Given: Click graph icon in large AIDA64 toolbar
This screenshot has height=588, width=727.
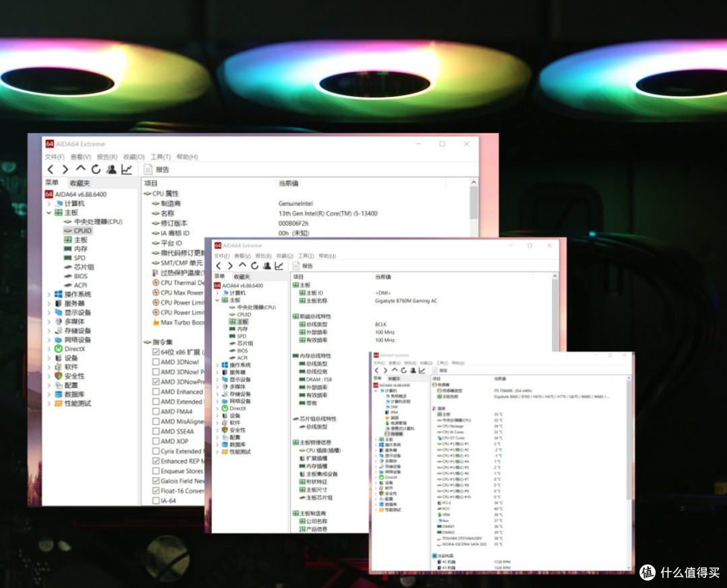Looking at the screenshot, I should click(x=127, y=170).
